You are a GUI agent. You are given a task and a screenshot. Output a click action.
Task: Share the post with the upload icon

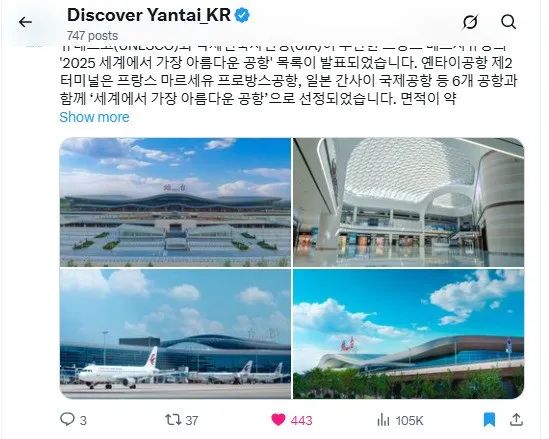516,419
